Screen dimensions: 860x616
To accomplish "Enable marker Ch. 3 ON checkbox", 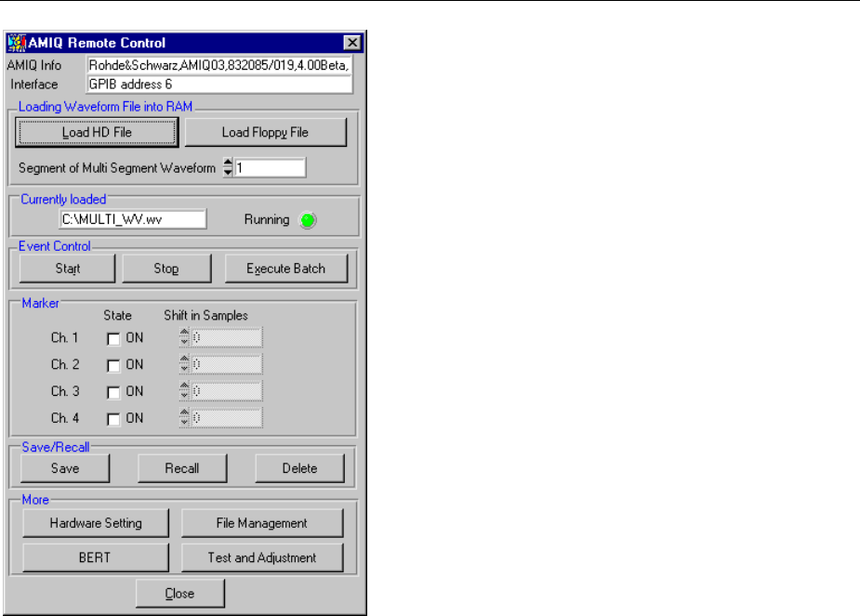I will pos(113,392).
